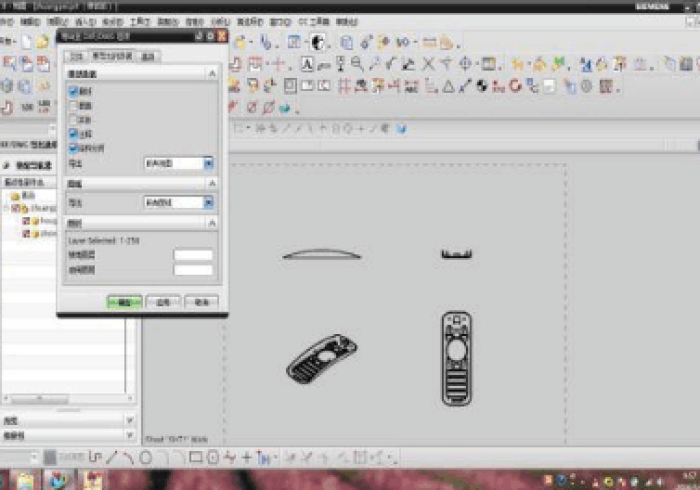
Task: Collapse the Layer Selected section header
Action: click(x=211, y=223)
